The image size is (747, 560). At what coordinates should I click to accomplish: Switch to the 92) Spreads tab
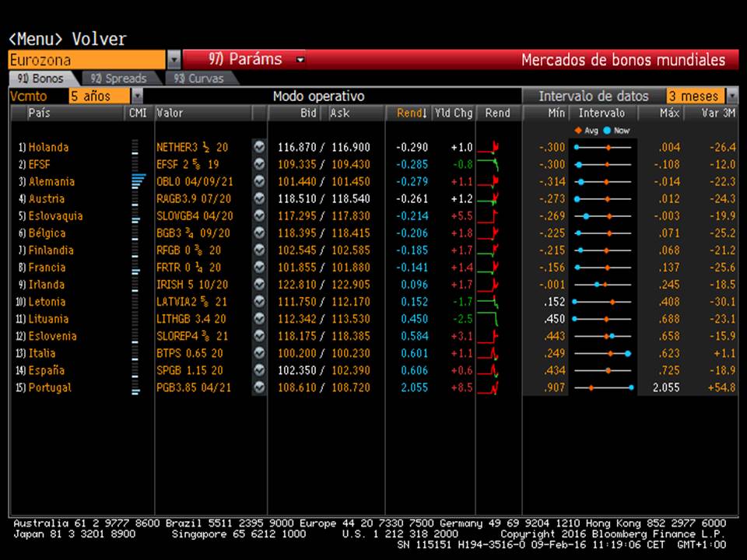pos(119,78)
